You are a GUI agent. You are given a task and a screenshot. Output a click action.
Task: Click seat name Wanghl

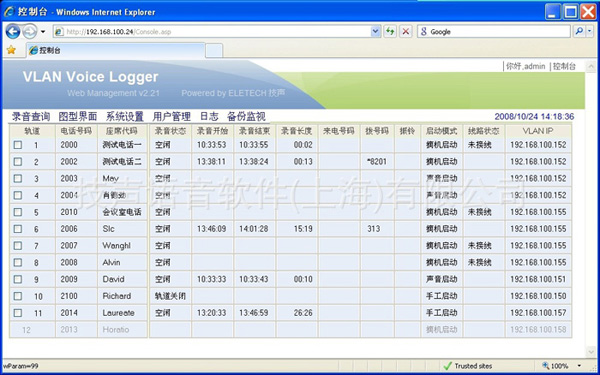click(x=116, y=245)
